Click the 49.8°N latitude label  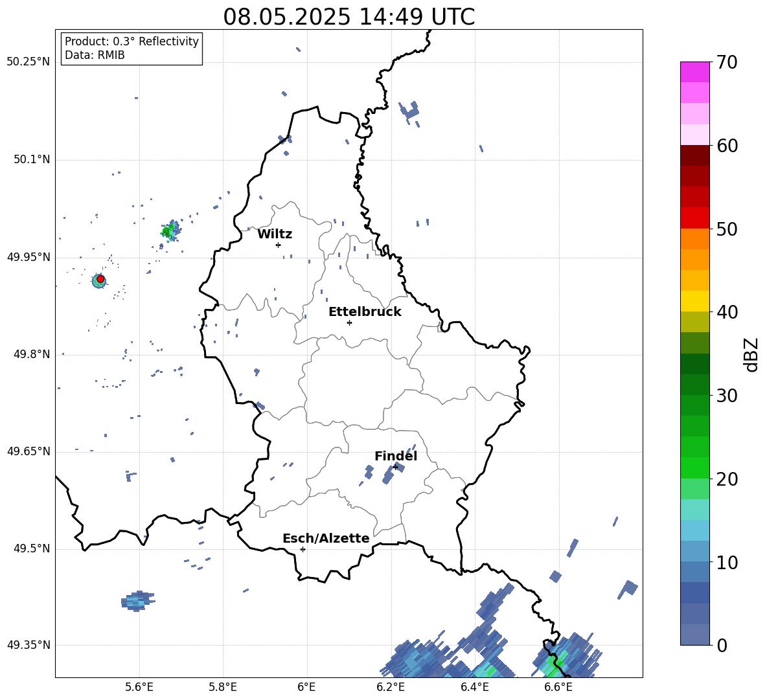tap(31, 354)
